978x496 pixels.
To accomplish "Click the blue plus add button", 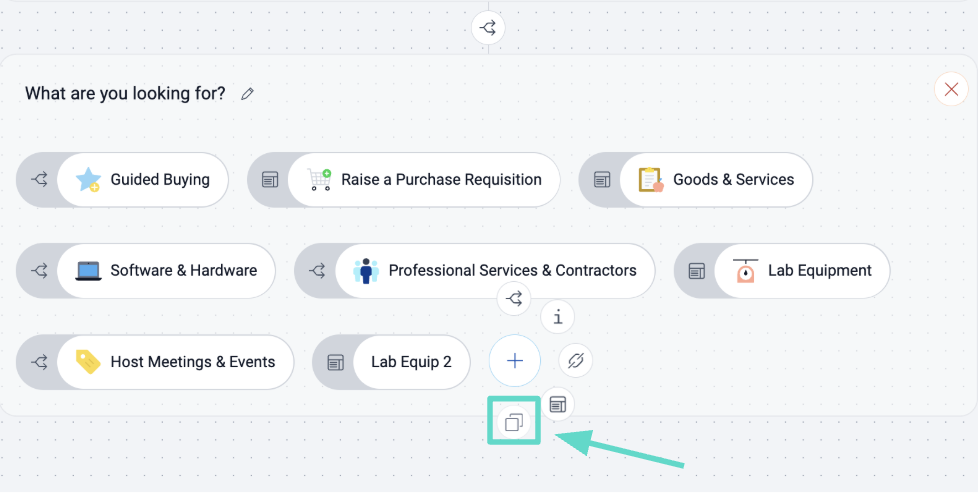I will (x=515, y=361).
